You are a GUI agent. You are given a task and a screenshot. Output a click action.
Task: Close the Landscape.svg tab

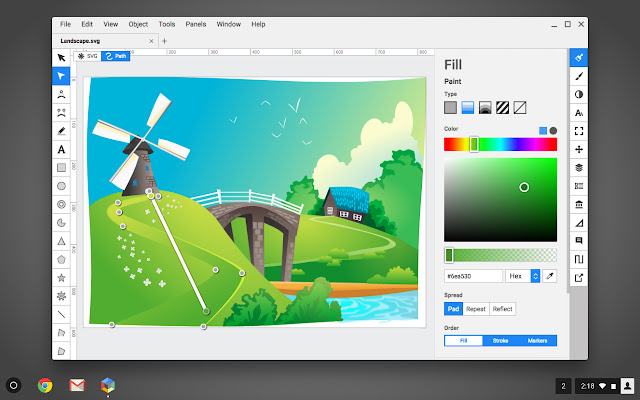(151, 41)
